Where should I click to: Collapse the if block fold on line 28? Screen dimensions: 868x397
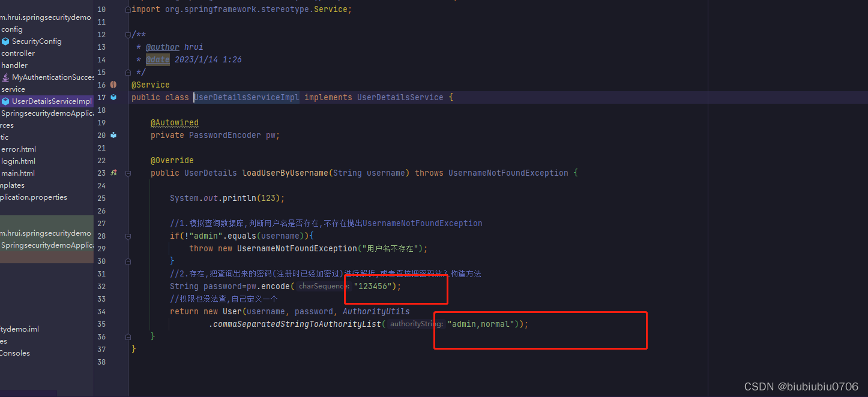[x=128, y=236]
